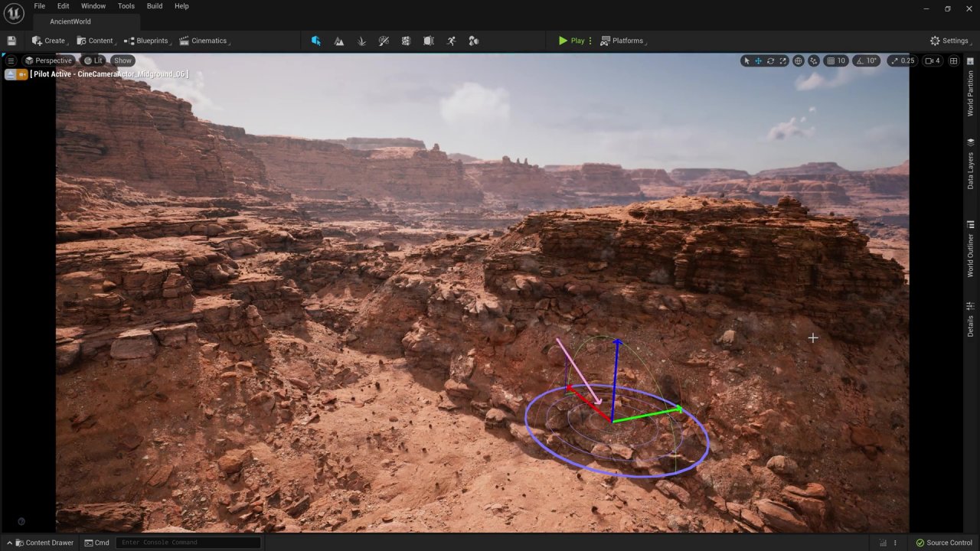The width and height of the screenshot is (980, 551).
Task: Open the File menu
Action: pyautogui.click(x=39, y=6)
